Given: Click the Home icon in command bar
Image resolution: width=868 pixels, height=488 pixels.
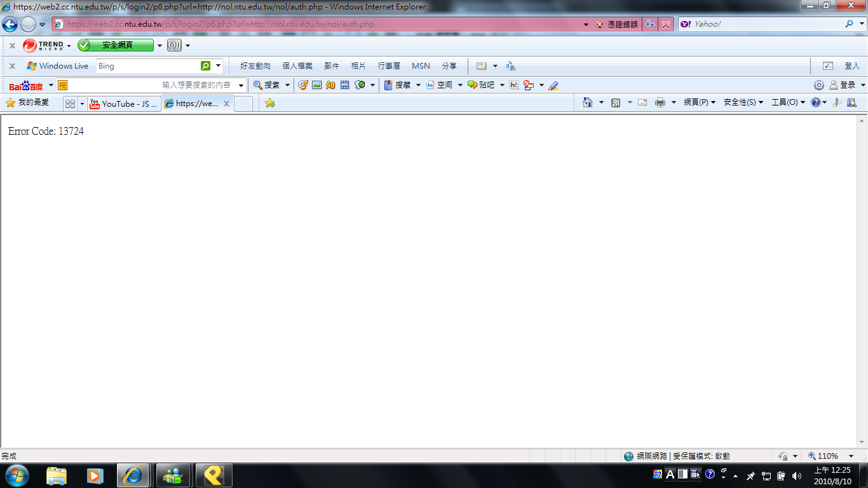Looking at the screenshot, I should coord(588,102).
